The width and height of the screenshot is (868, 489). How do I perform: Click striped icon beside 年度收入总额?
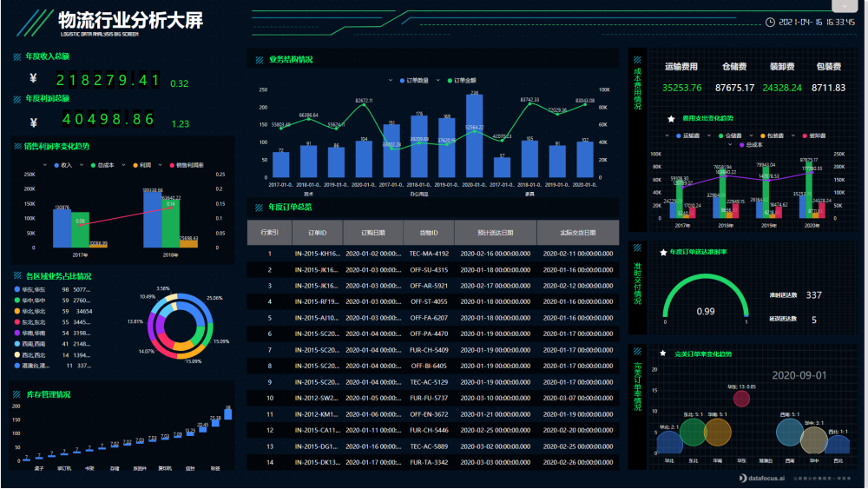16,56
